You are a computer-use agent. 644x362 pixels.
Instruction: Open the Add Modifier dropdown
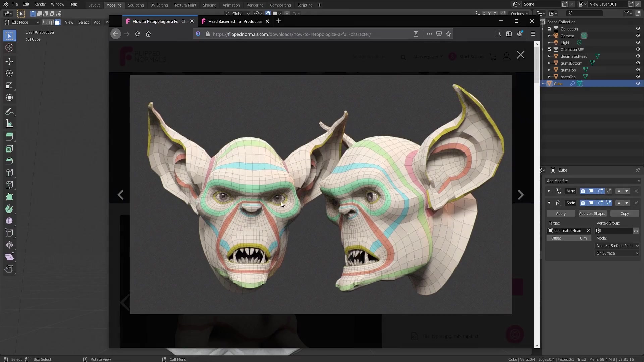[x=593, y=181]
